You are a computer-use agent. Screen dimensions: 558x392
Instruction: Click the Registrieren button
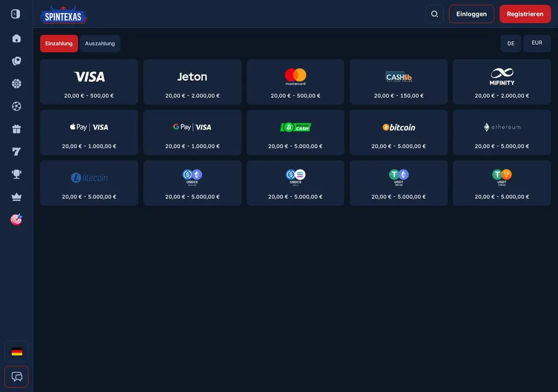(525, 14)
